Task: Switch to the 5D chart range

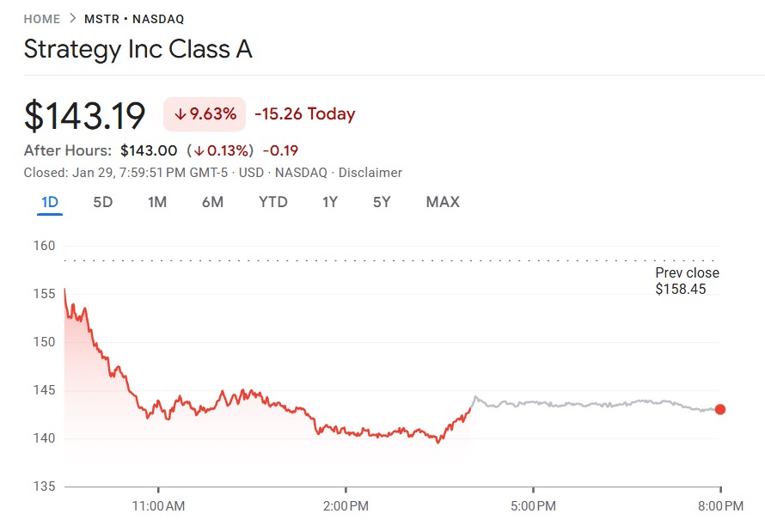Action: [102, 203]
